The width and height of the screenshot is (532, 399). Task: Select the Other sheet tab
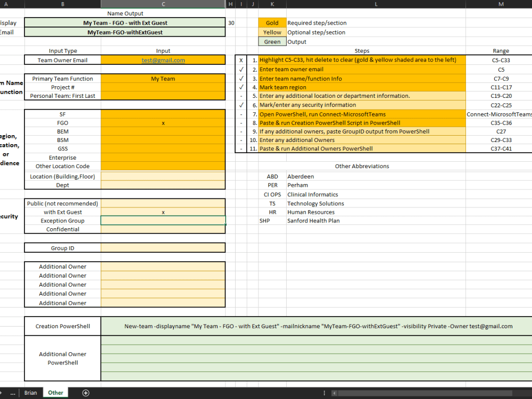coord(55,393)
